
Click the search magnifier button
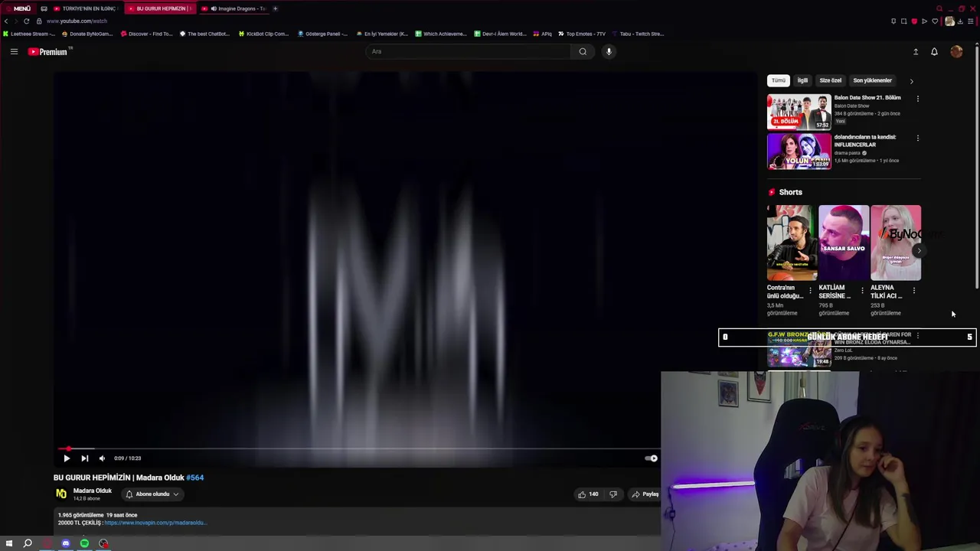[583, 51]
